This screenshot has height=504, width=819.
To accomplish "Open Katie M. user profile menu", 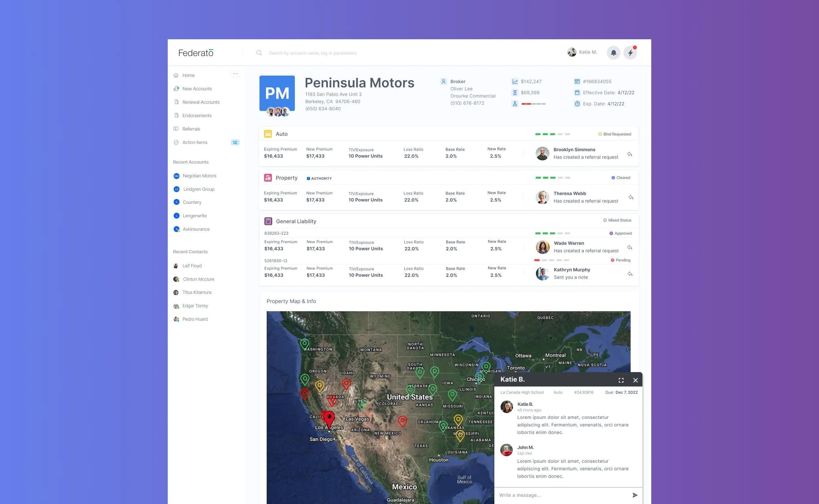I will pos(582,52).
